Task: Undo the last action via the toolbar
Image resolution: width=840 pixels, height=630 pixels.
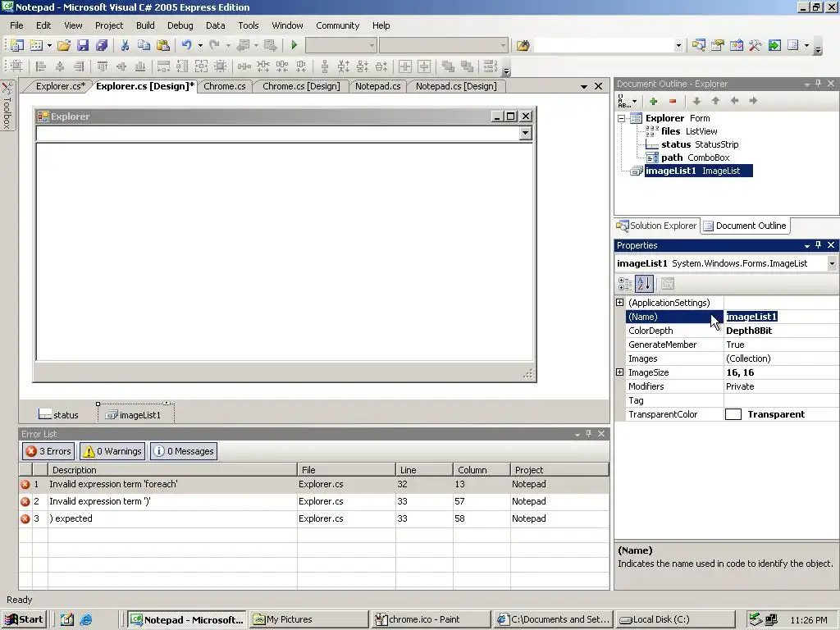Action: coord(186,46)
